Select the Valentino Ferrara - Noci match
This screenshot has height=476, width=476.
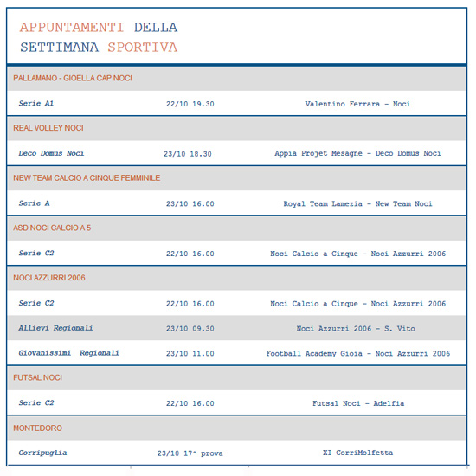pyautogui.click(x=357, y=104)
